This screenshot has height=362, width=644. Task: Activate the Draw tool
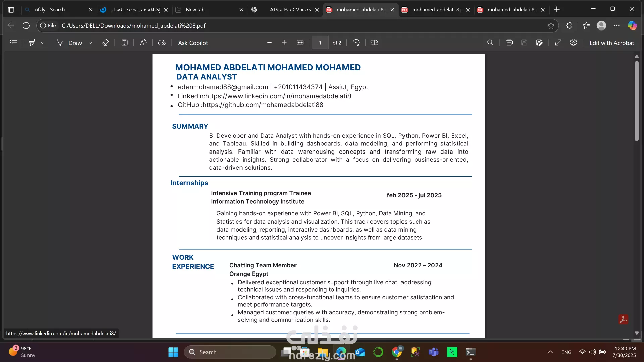(x=70, y=43)
